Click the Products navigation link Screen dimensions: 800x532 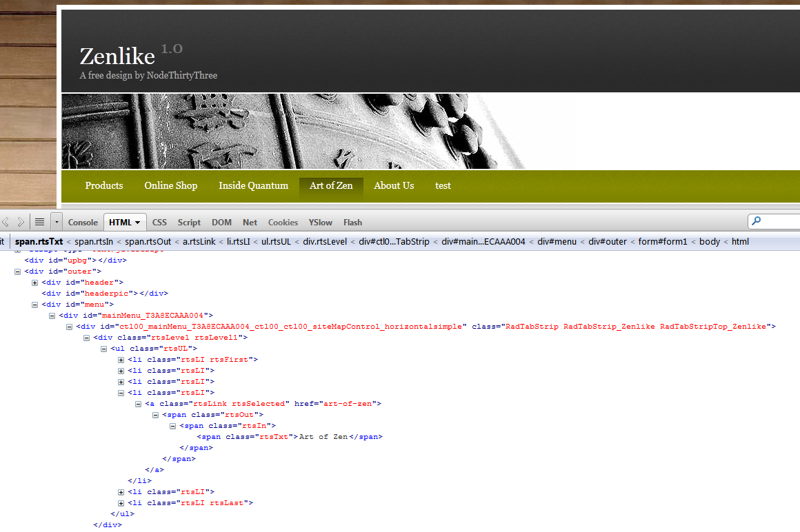pyautogui.click(x=103, y=185)
